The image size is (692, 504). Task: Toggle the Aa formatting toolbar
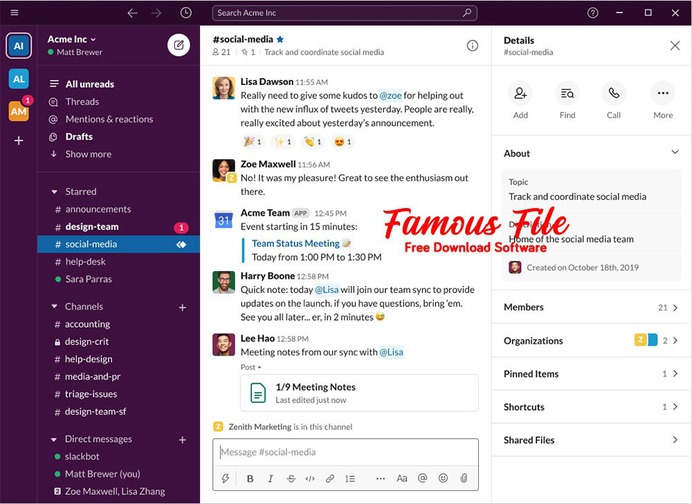pos(402,478)
